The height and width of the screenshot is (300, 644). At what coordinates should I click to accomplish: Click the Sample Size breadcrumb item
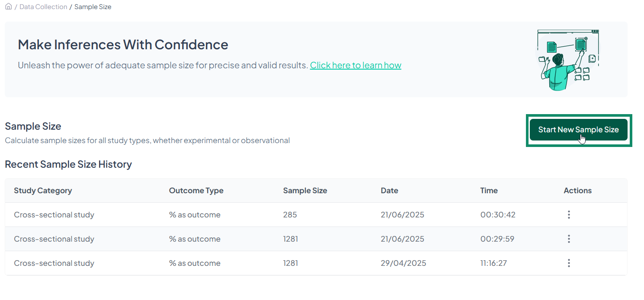(x=93, y=7)
